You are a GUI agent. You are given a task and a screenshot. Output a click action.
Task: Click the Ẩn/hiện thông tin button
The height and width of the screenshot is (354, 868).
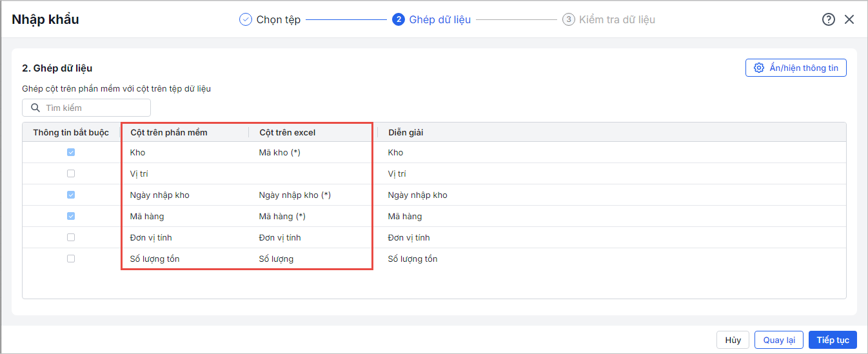click(x=796, y=68)
